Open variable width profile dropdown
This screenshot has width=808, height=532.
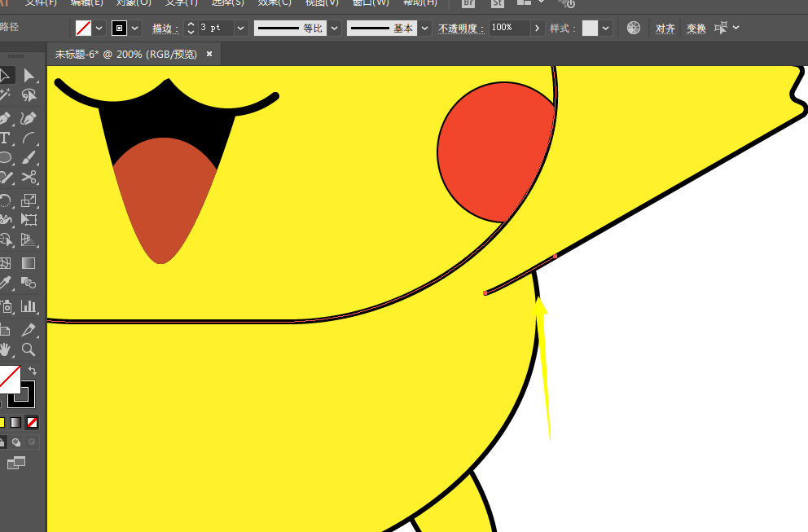335,28
